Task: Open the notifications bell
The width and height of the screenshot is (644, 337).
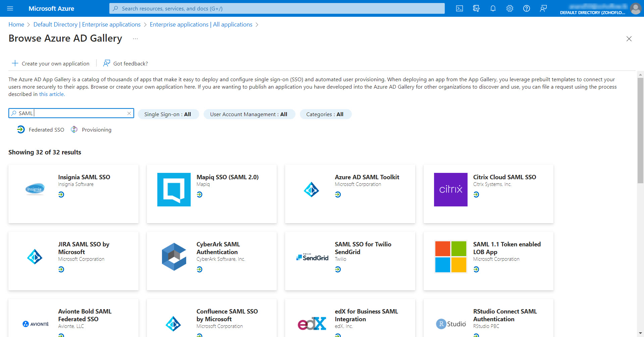Action: [493, 8]
